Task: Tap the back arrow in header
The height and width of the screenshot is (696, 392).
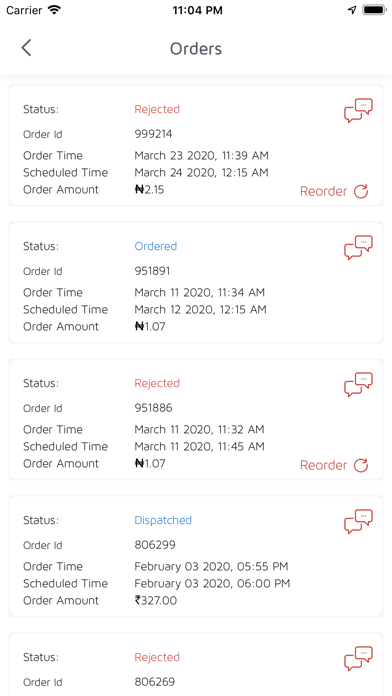Action: coord(26,47)
